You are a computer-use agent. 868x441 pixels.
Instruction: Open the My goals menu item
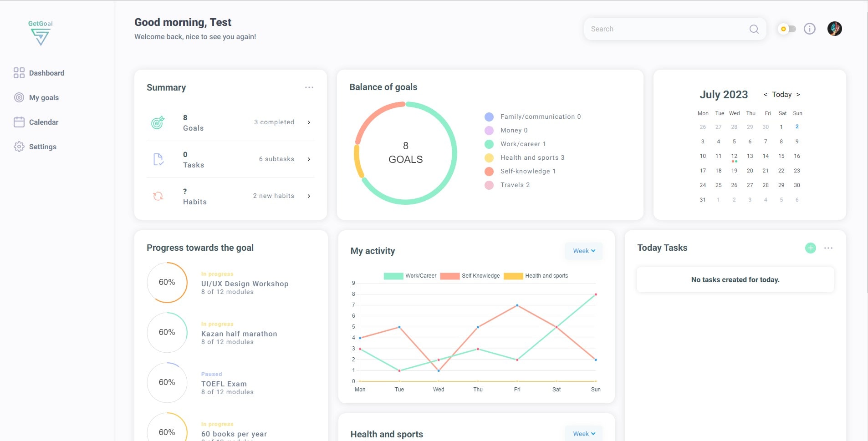click(x=36, y=97)
